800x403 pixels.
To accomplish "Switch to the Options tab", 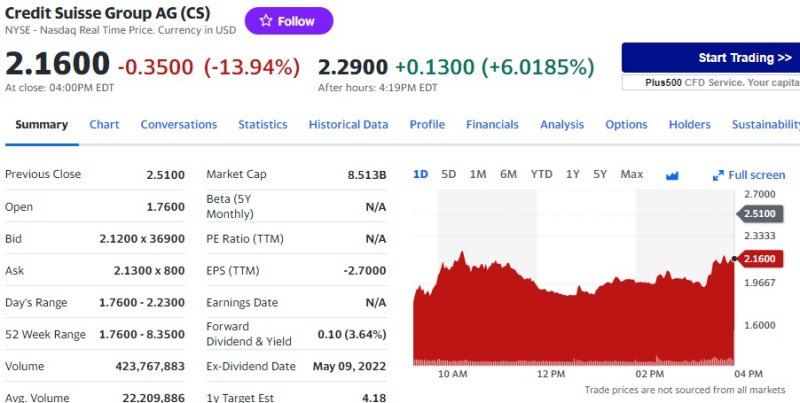I will click(626, 125).
